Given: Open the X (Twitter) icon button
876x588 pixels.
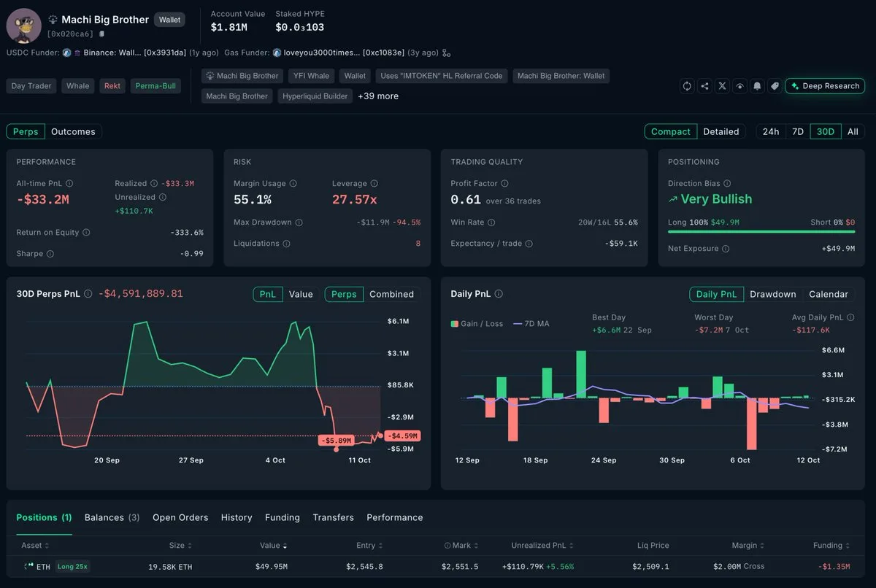Looking at the screenshot, I should tap(722, 86).
